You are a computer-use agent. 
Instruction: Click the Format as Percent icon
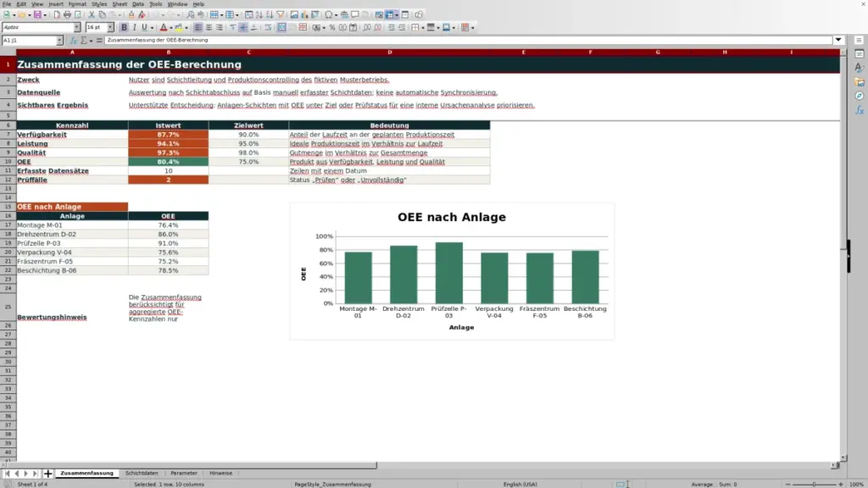click(x=332, y=28)
